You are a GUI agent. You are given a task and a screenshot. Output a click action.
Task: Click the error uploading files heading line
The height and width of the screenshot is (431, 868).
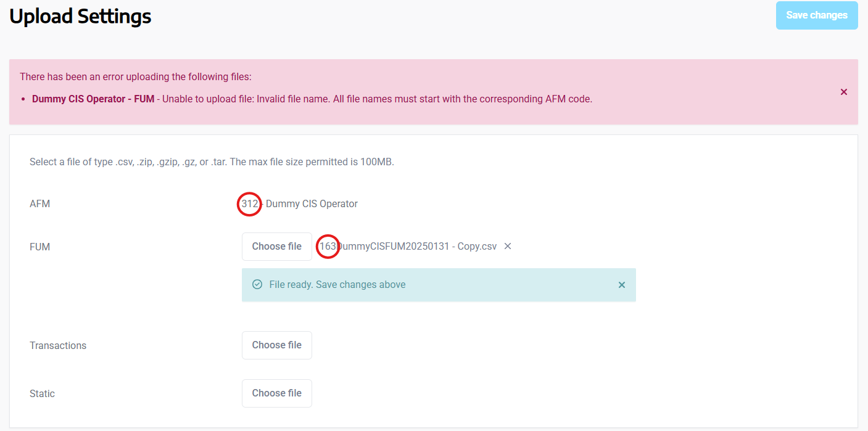click(x=136, y=77)
